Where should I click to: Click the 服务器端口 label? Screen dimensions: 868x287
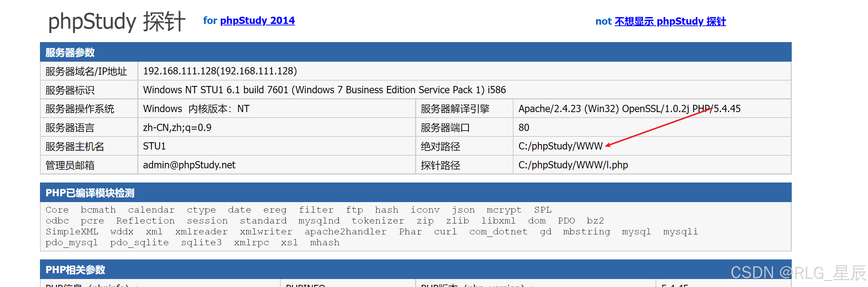pos(445,128)
